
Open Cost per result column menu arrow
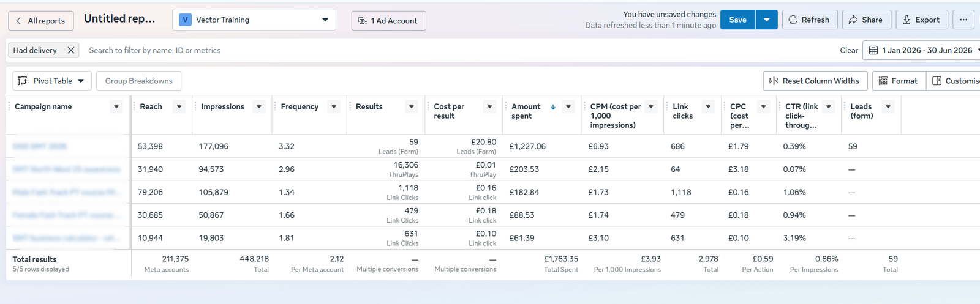tap(489, 106)
